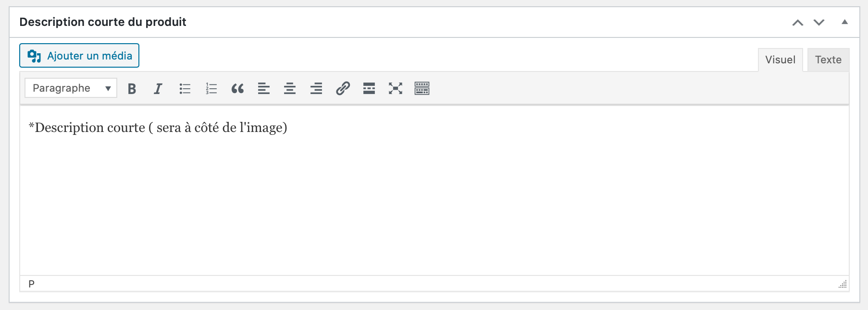Open the Paragraphe format dropdown
The image size is (868, 310).
pyautogui.click(x=71, y=88)
